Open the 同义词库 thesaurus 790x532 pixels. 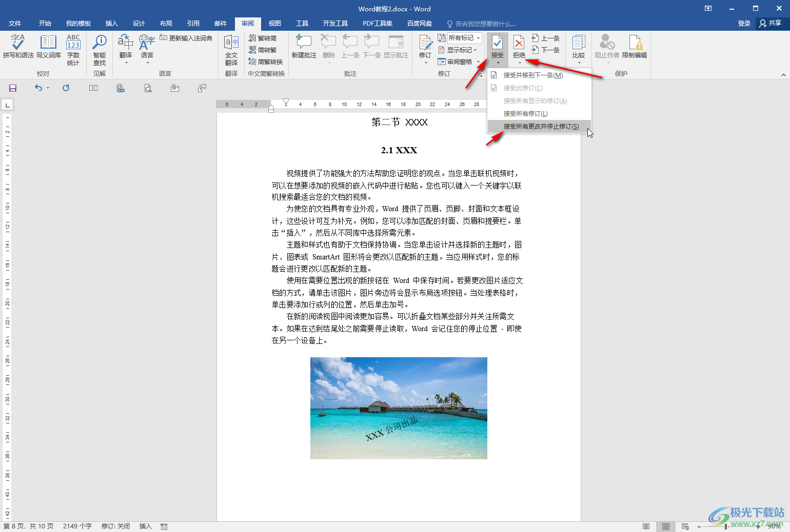[49, 46]
